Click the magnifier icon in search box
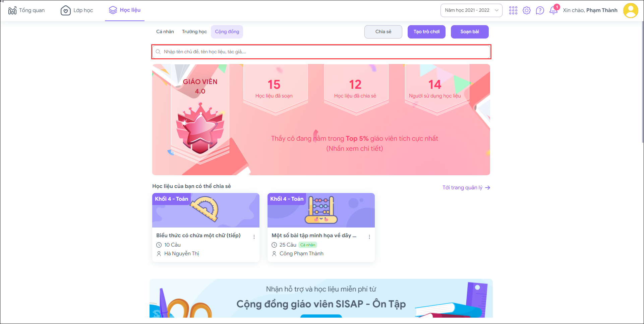The width and height of the screenshot is (644, 324). coord(158,52)
